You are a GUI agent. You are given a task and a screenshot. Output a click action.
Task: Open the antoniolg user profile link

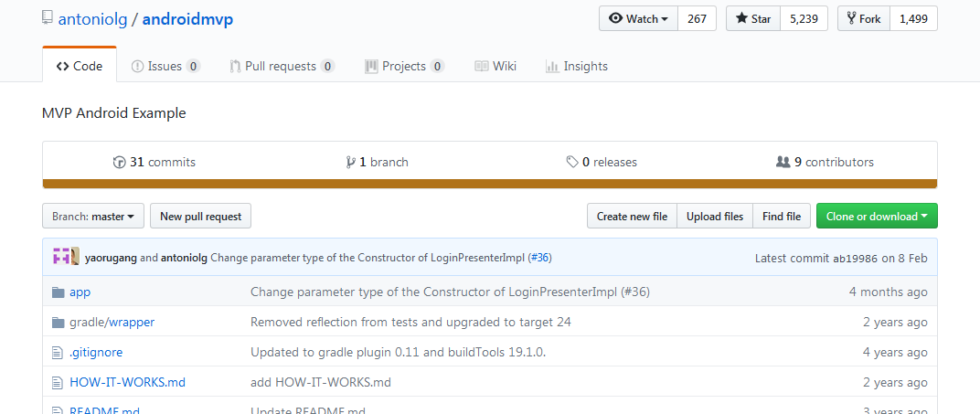(x=92, y=19)
